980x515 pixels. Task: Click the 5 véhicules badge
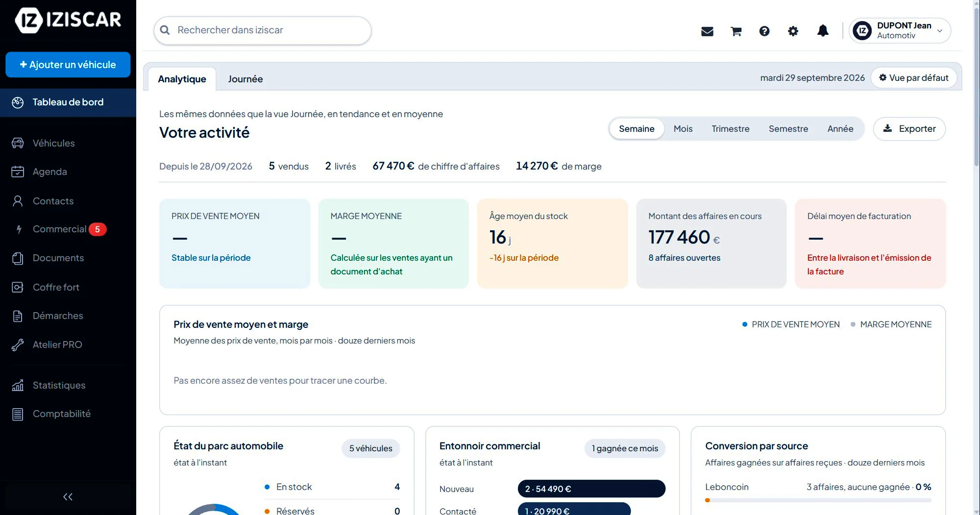pos(370,448)
